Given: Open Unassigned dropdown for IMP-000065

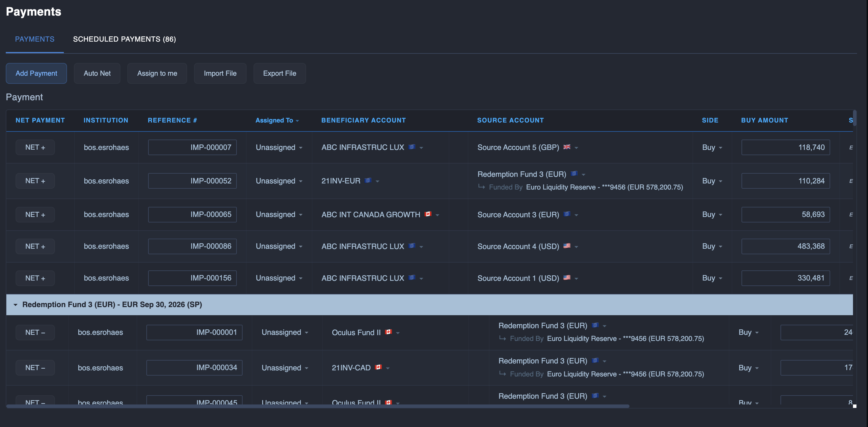Looking at the screenshot, I should [x=279, y=215].
